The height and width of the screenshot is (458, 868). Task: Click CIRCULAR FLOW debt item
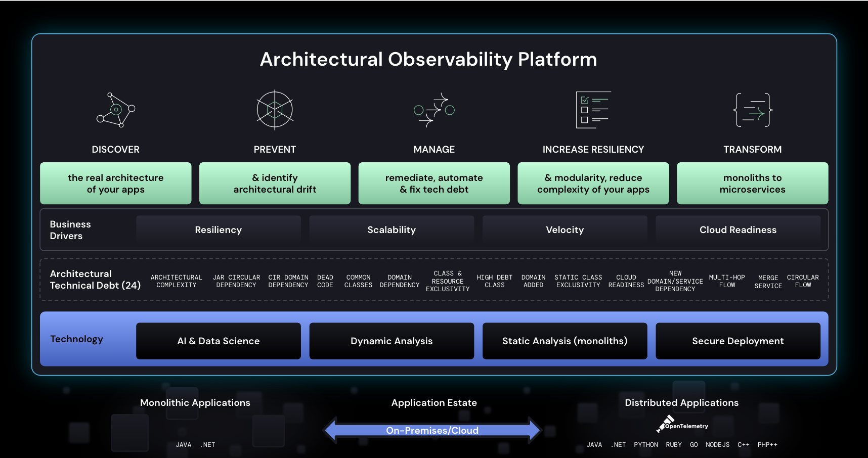click(803, 281)
